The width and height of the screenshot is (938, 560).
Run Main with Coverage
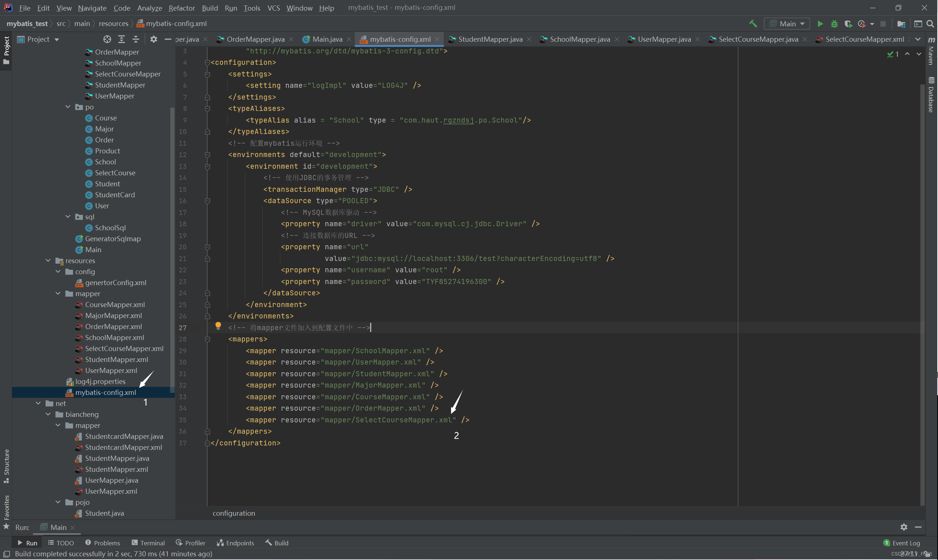point(849,23)
